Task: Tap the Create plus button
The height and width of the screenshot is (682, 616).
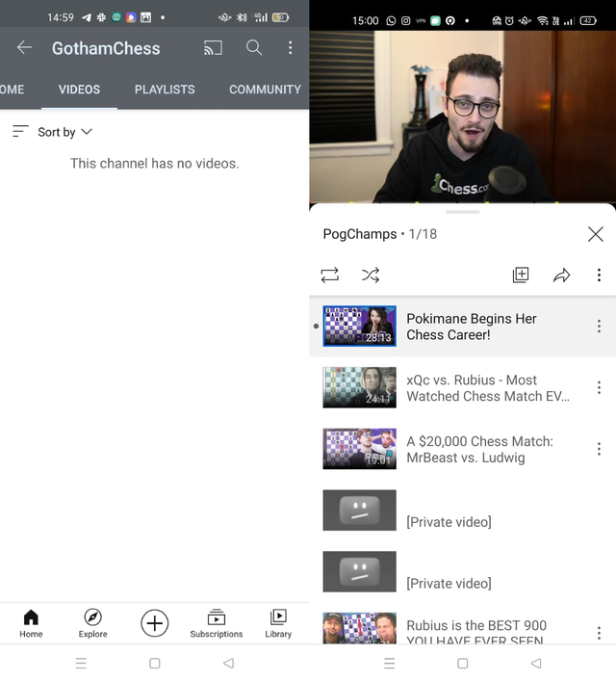Action: click(154, 623)
